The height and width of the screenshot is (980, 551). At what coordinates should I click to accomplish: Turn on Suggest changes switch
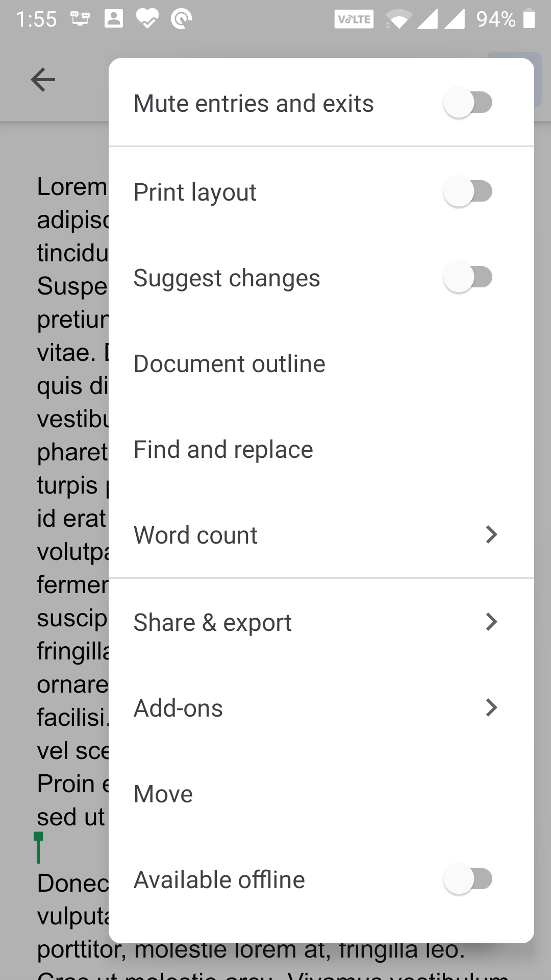click(x=468, y=277)
